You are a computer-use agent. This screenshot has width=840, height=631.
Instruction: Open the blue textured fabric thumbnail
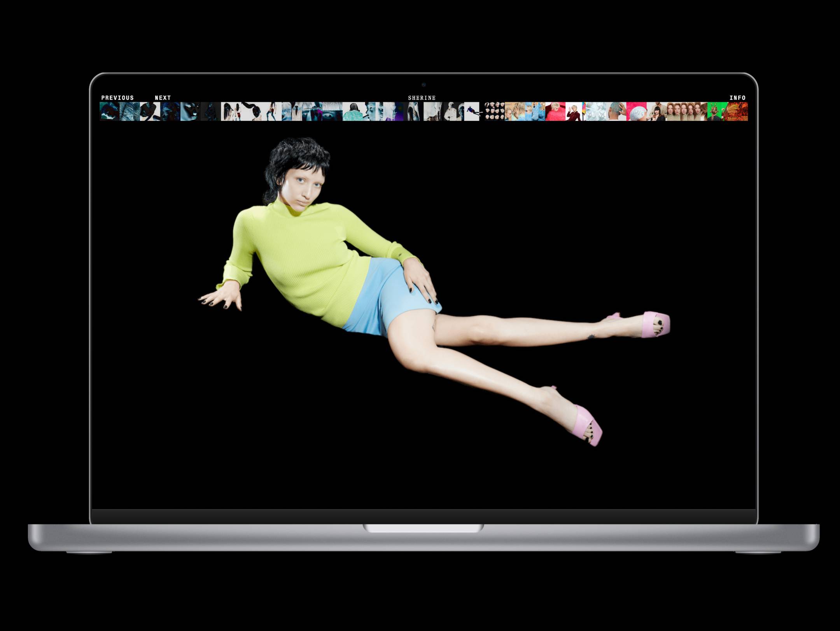tap(130, 112)
